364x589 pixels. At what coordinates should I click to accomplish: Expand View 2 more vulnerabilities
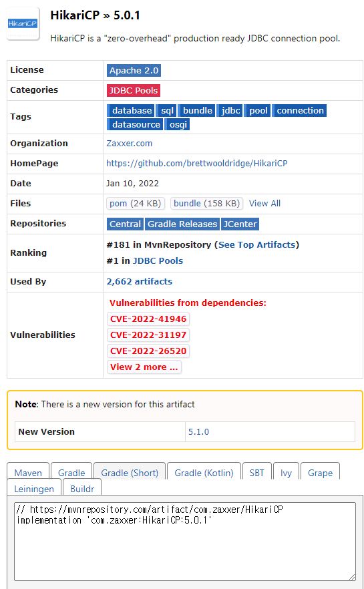click(x=144, y=367)
